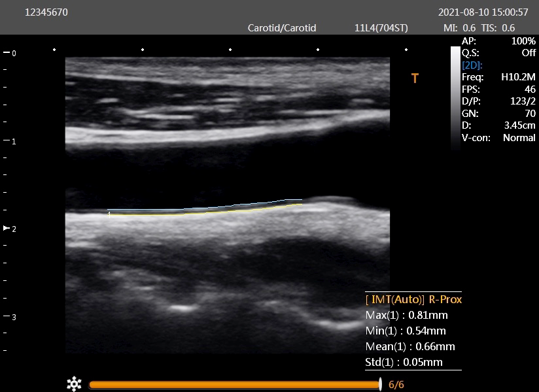The image size is (539, 392).
Task: Click the 11L4(704ST) probe label
Action: (x=381, y=28)
